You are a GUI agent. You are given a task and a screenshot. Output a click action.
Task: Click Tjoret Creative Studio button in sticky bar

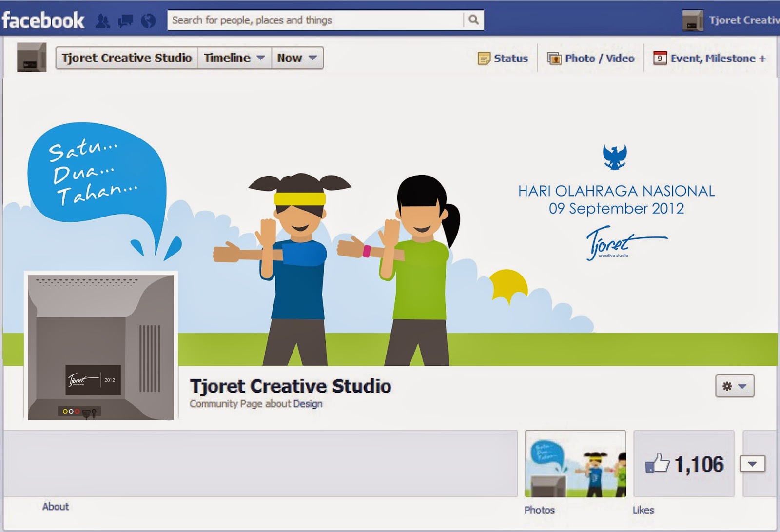(x=127, y=58)
